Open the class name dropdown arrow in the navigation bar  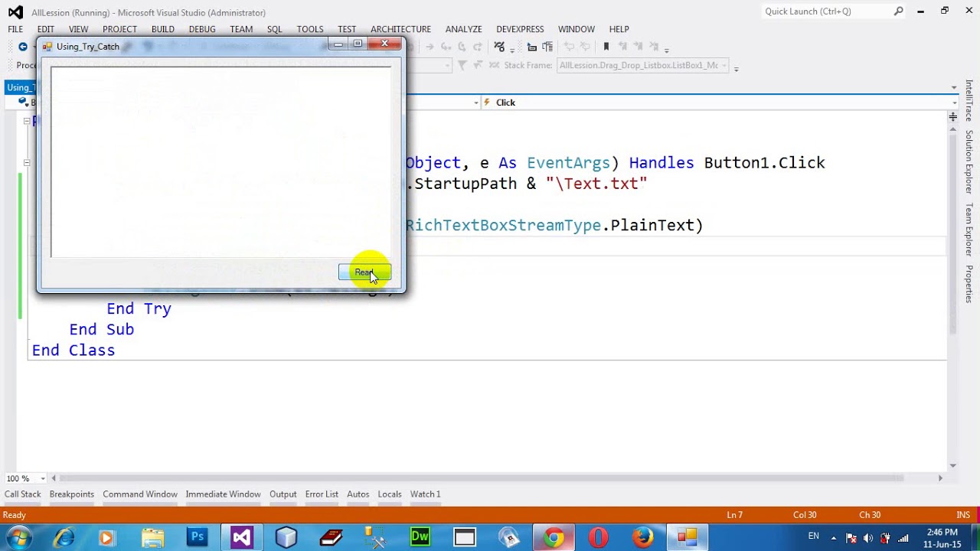coord(475,103)
